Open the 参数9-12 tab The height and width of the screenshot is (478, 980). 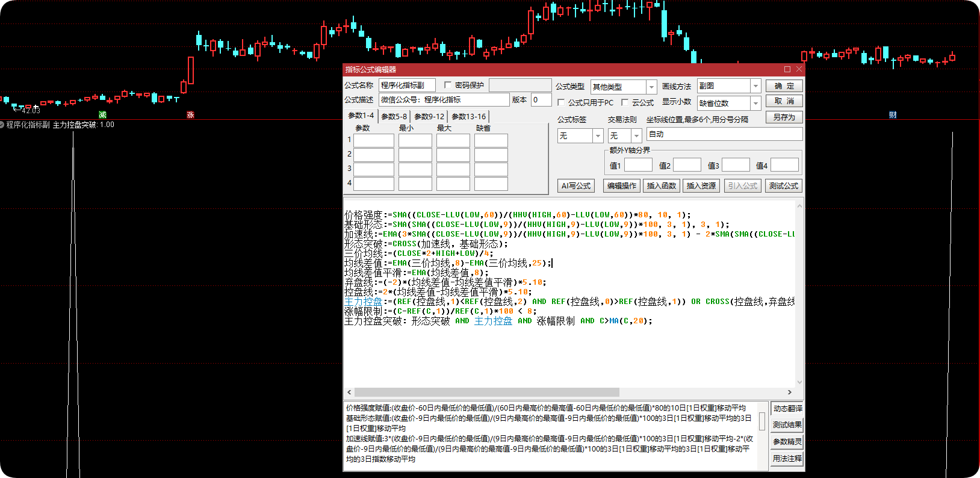click(429, 116)
